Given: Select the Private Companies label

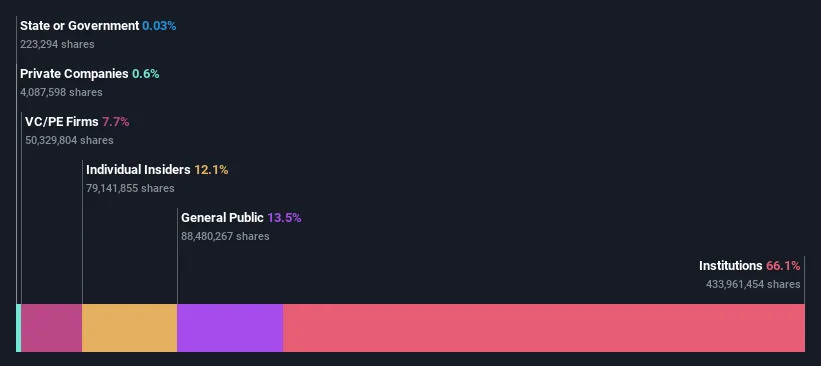Looking at the screenshot, I should (74, 74).
